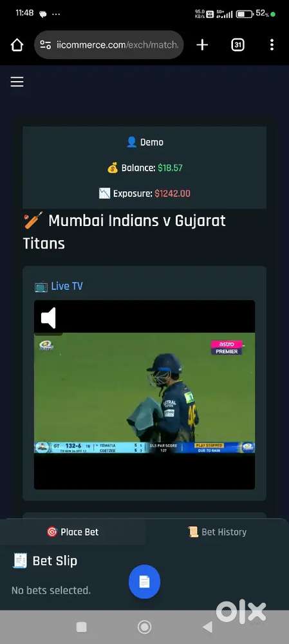Tap the Demo user profile

click(x=144, y=142)
